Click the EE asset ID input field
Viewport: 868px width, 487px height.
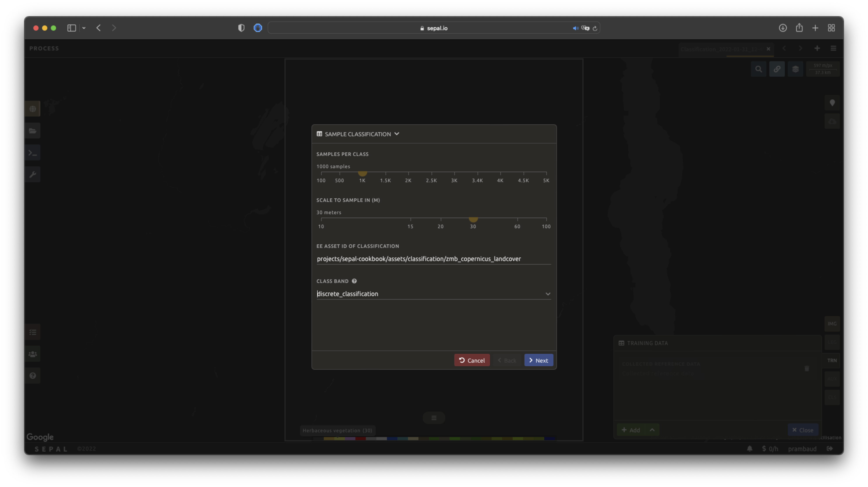tap(433, 259)
